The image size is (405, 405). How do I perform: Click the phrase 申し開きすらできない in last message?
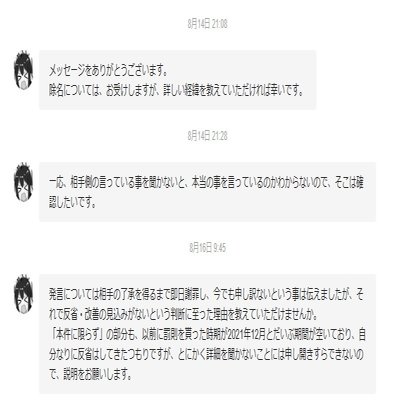pos(320,355)
